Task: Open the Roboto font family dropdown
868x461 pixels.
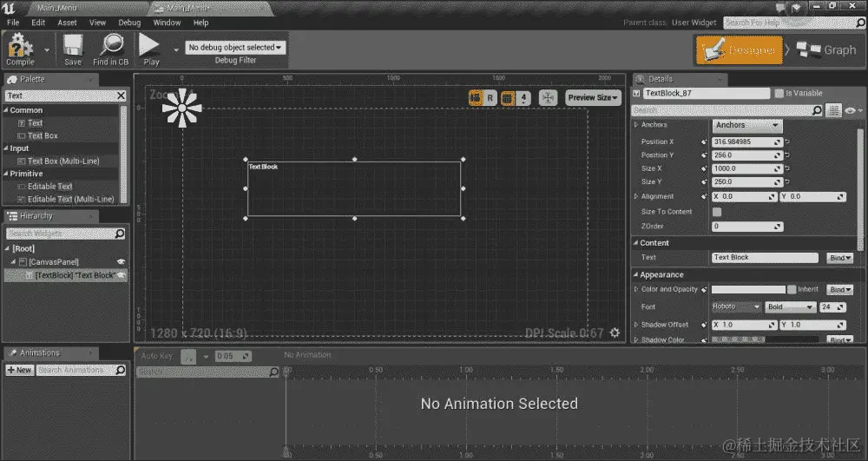Action: (x=736, y=306)
